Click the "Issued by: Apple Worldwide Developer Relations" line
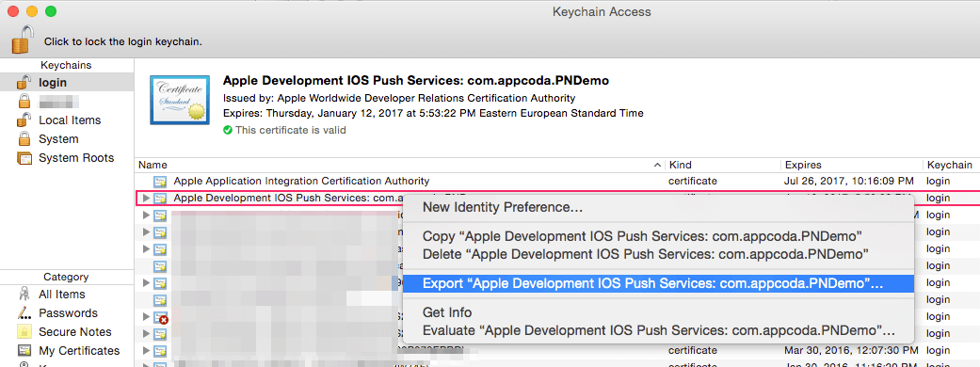This screenshot has width=980, height=367. [399, 98]
